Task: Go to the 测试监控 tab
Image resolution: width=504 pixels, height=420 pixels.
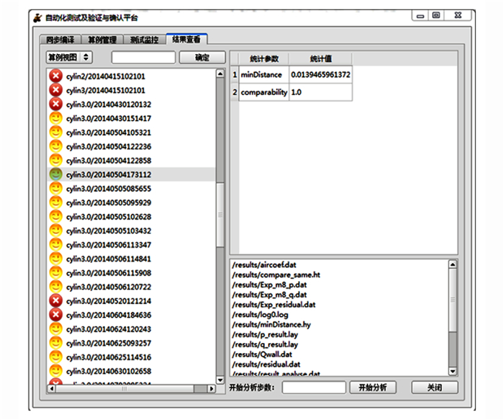Action: [145, 40]
